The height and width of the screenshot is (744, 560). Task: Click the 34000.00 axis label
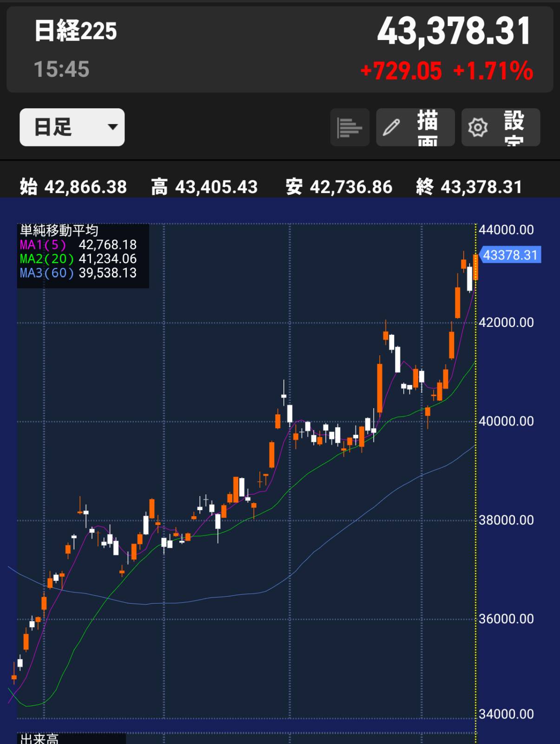tap(507, 714)
